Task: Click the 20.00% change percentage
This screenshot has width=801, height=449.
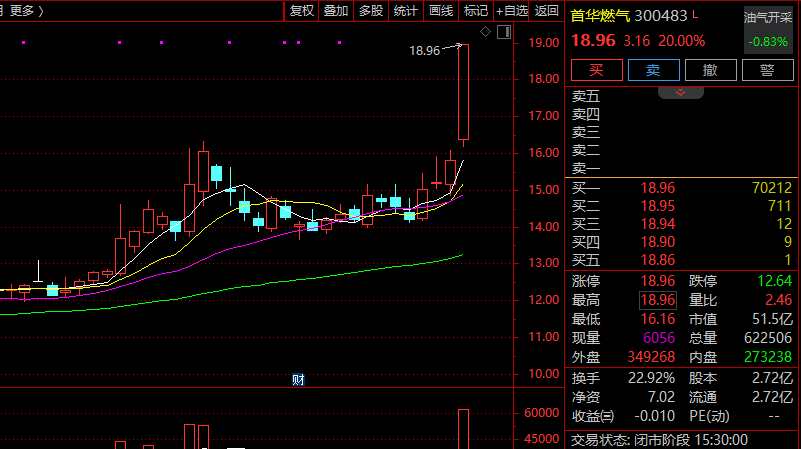Action: (681, 41)
